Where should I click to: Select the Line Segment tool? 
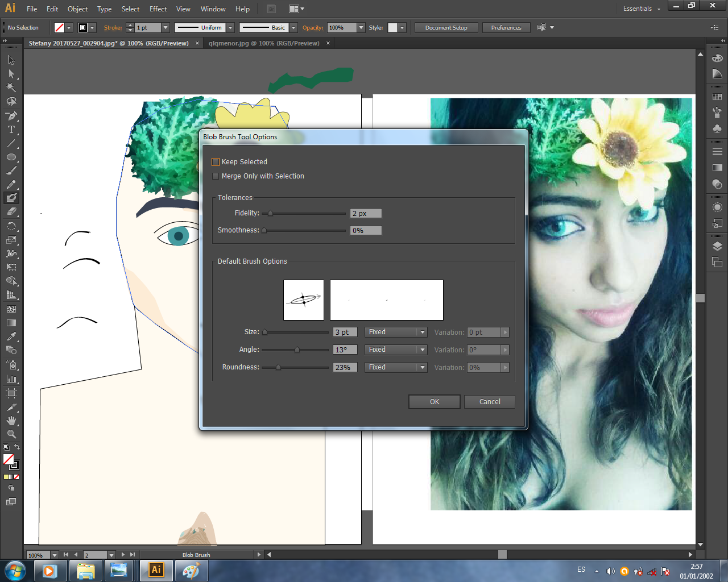pyautogui.click(x=11, y=143)
